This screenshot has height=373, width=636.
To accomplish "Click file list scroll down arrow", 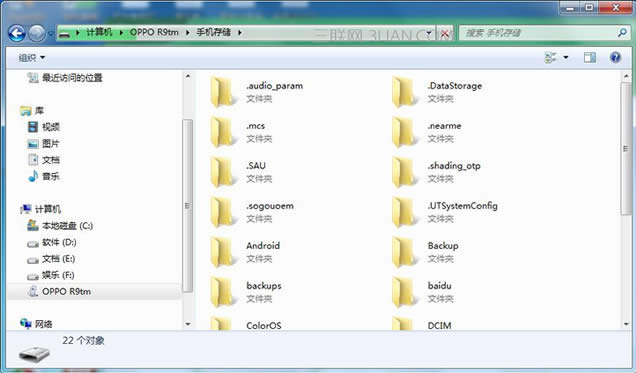I will (626, 324).
